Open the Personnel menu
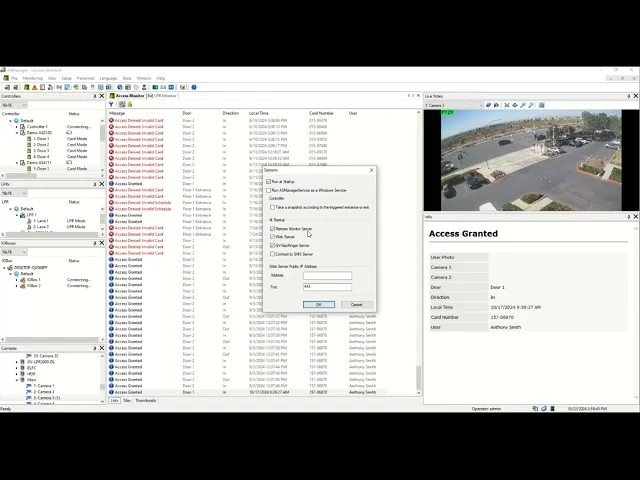The height and width of the screenshot is (480, 640). tap(85, 78)
